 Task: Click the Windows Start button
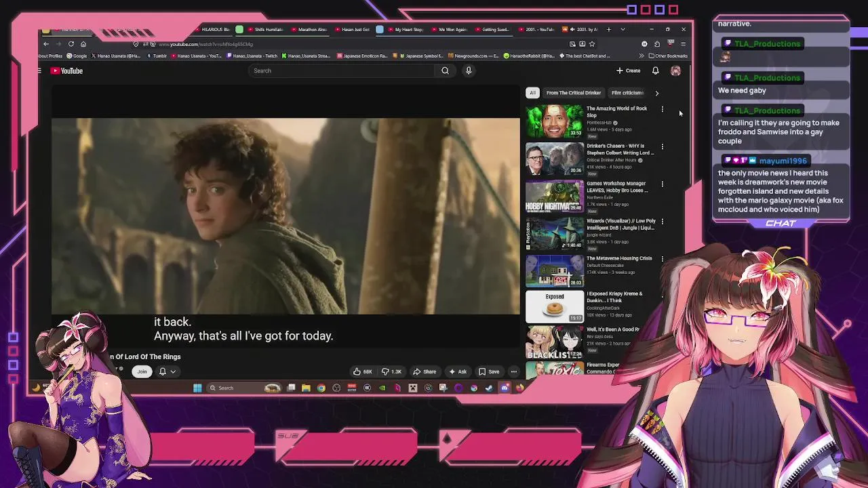click(197, 388)
